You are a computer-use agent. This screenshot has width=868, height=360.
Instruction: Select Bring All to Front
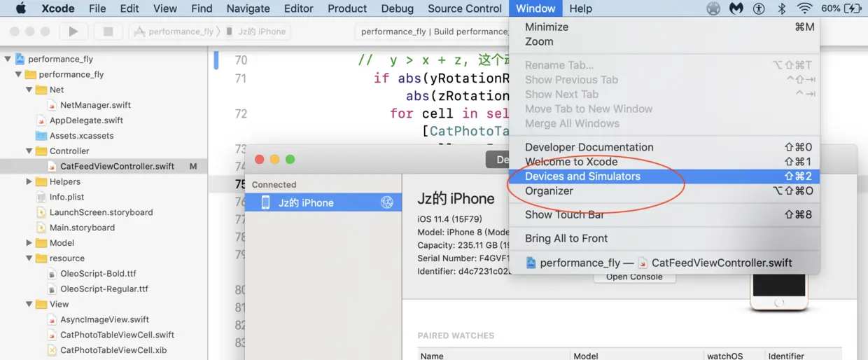[664, 239]
